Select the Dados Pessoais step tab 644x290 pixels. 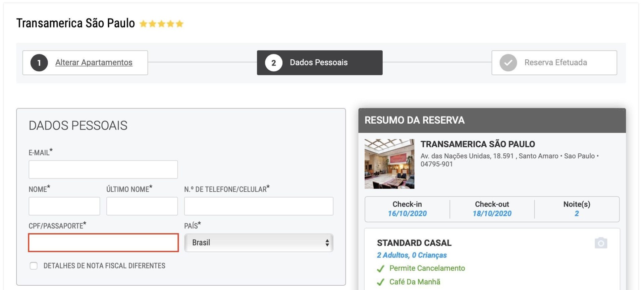pos(319,63)
